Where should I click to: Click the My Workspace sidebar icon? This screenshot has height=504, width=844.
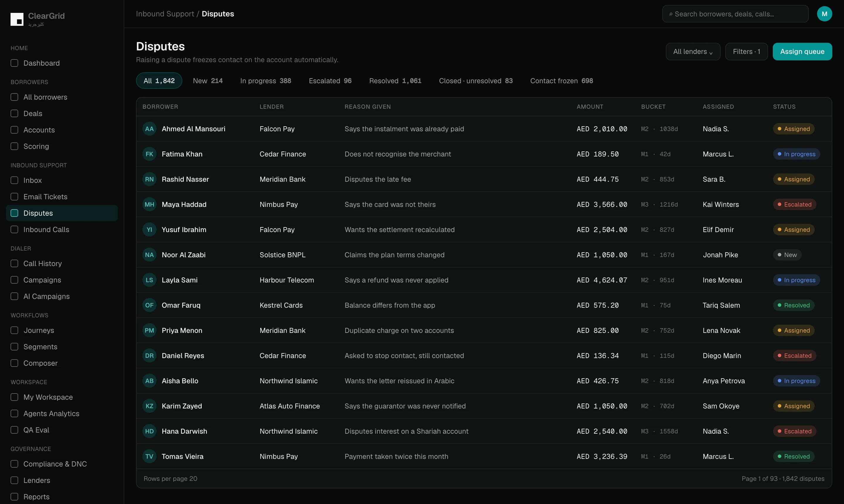click(14, 397)
